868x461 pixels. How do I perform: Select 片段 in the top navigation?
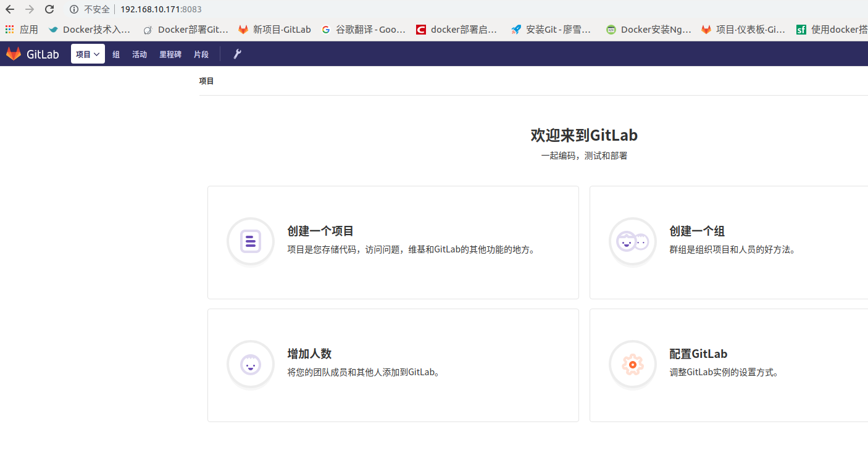pyautogui.click(x=201, y=54)
